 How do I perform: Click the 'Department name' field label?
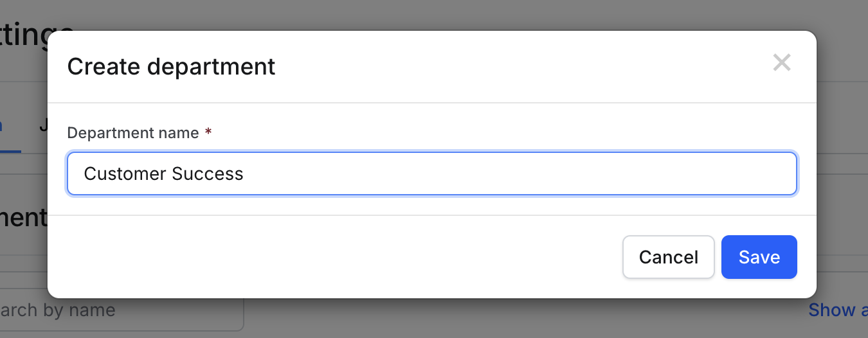[x=133, y=133]
